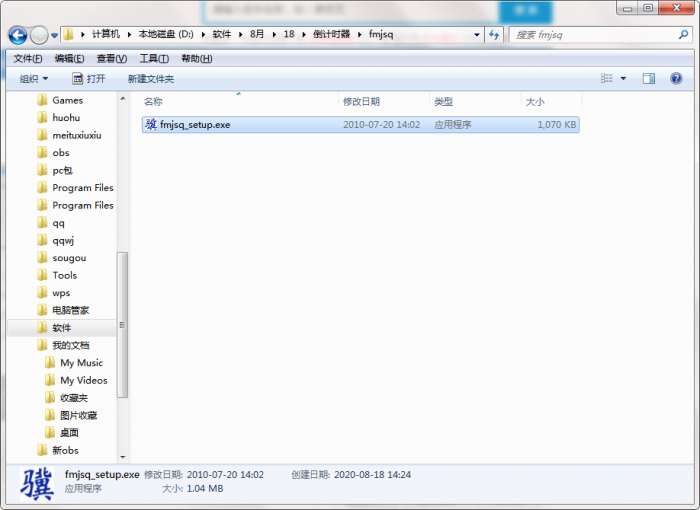700x510 pixels.
Task: Click the fmjsq_setup.exe file icon
Action: pos(151,124)
